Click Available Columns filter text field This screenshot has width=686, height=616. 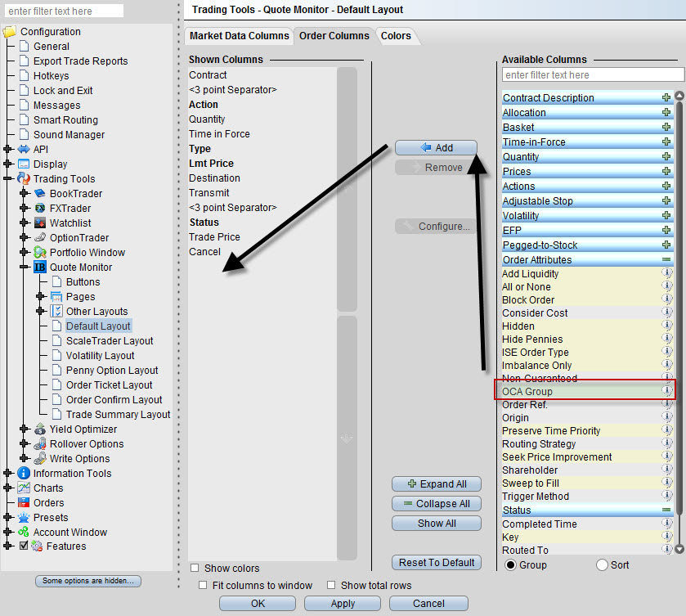593,75
